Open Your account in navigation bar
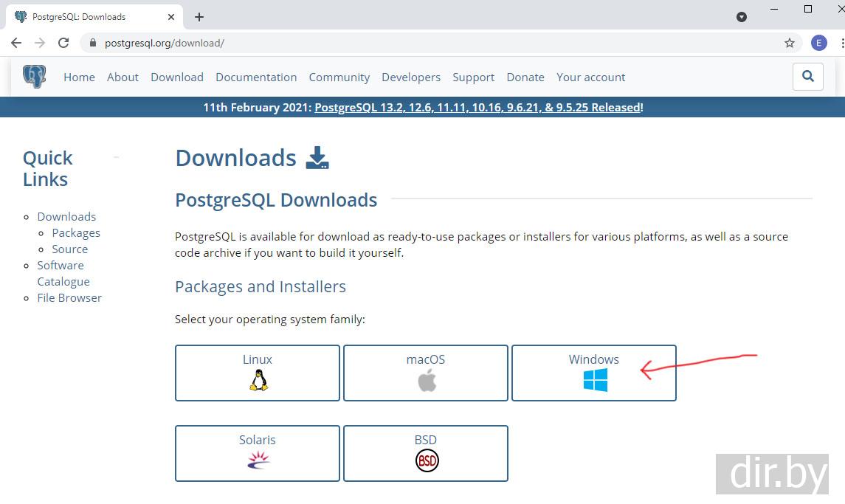The width and height of the screenshot is (845, 504). [590, 77]
